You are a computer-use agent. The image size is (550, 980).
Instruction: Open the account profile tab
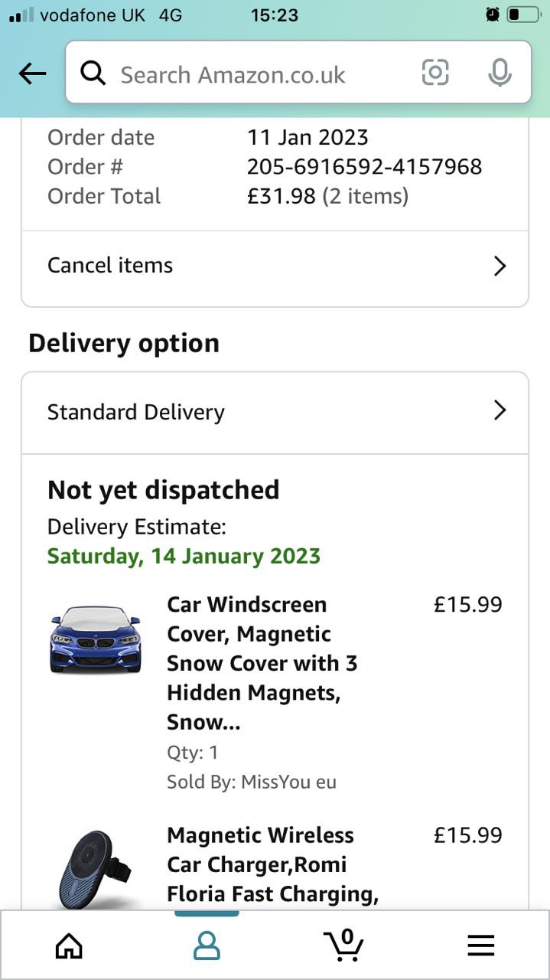(x=207, y=946)
